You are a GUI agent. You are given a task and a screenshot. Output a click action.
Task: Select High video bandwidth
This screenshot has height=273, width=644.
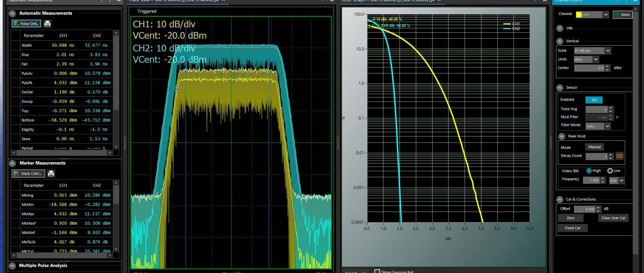pos(589,171)
